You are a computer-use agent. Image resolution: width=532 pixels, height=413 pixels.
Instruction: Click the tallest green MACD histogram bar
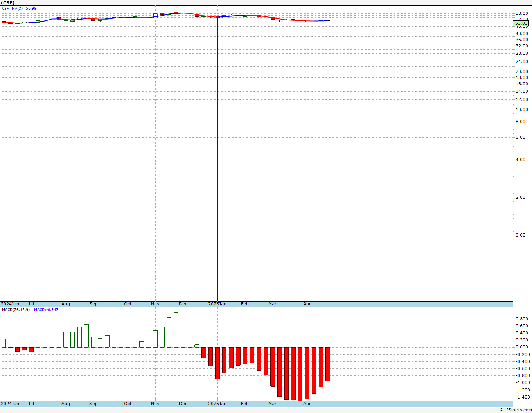(176, 330)
